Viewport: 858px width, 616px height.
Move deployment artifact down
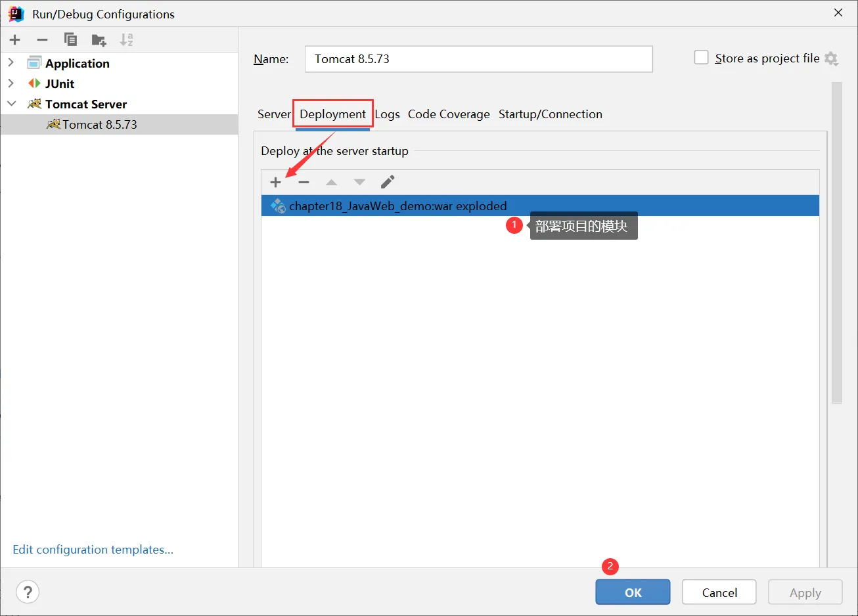359,182
